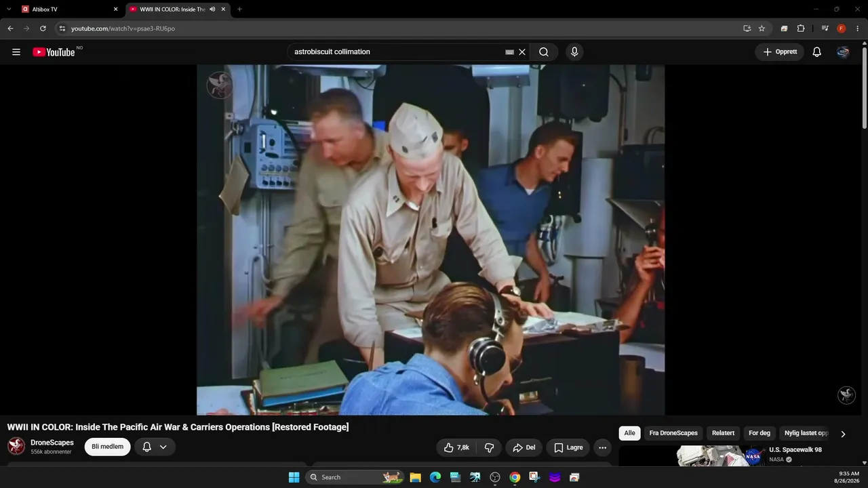
Task: Like the video with thumbs up
Action: pos(456,447)
